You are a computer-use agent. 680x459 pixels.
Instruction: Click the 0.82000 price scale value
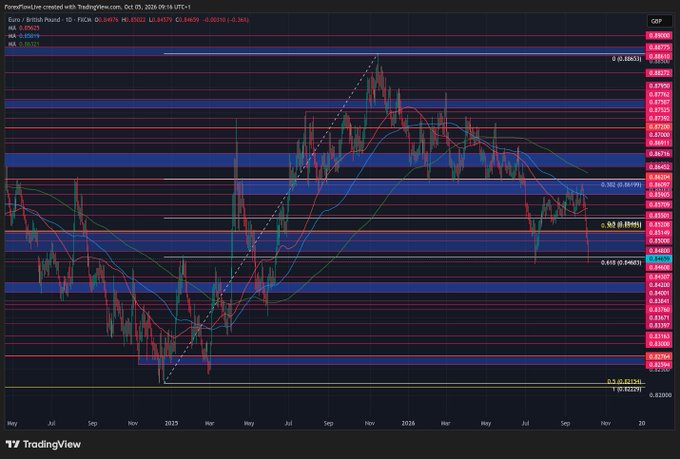[x=660, y=395]
